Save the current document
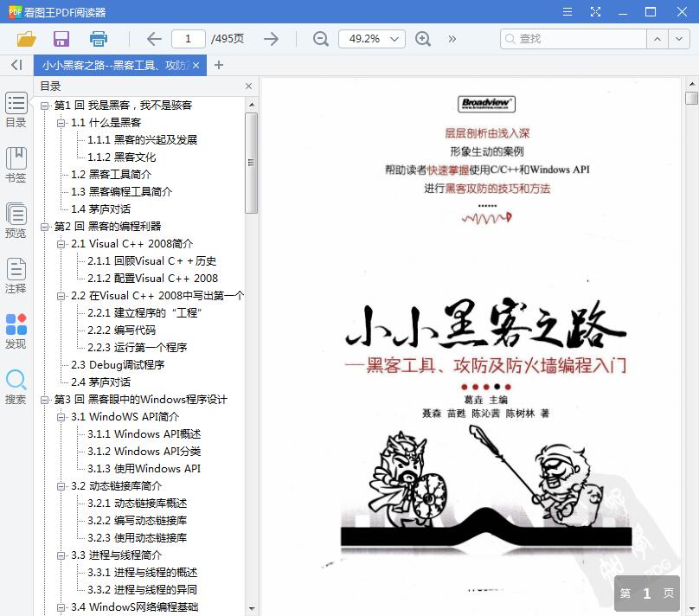 pyautogui.click(x=60, y=38)
